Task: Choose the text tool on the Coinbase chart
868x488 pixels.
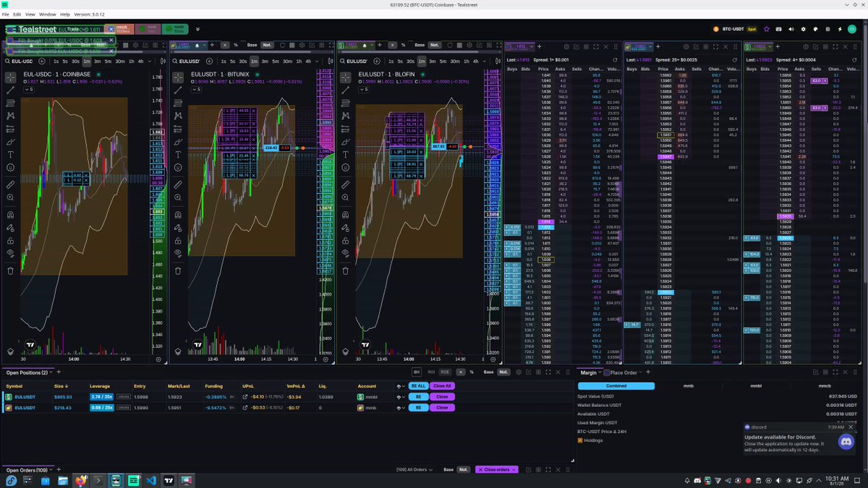Action: (x=11, y=155)
